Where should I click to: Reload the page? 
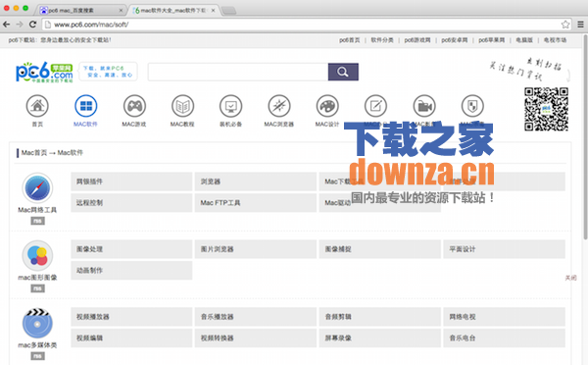point(32,25)
